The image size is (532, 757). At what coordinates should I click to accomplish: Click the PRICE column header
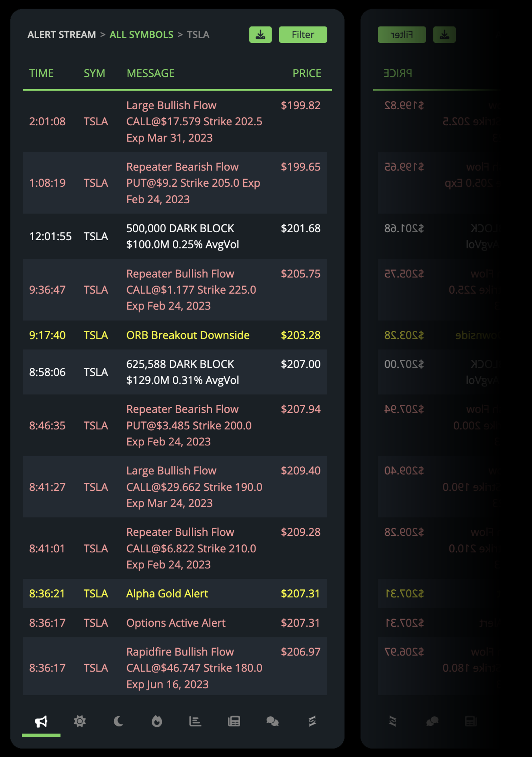point(307,73)
